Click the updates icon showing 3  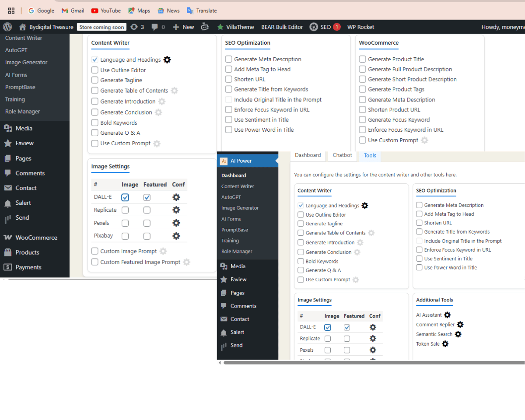click(x=137, y=27)
